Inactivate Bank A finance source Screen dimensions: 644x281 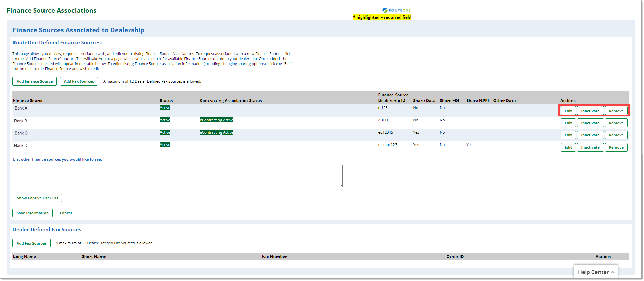590,111
